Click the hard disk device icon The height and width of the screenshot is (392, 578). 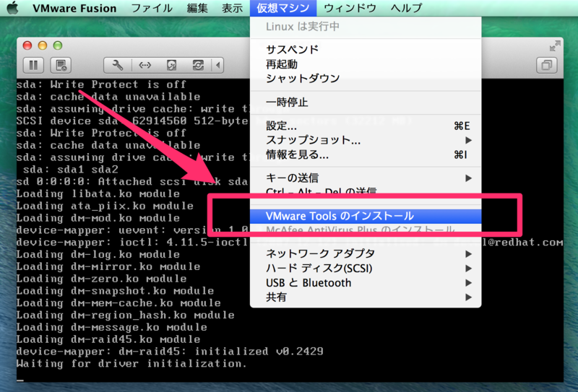(x=171, y=66)
